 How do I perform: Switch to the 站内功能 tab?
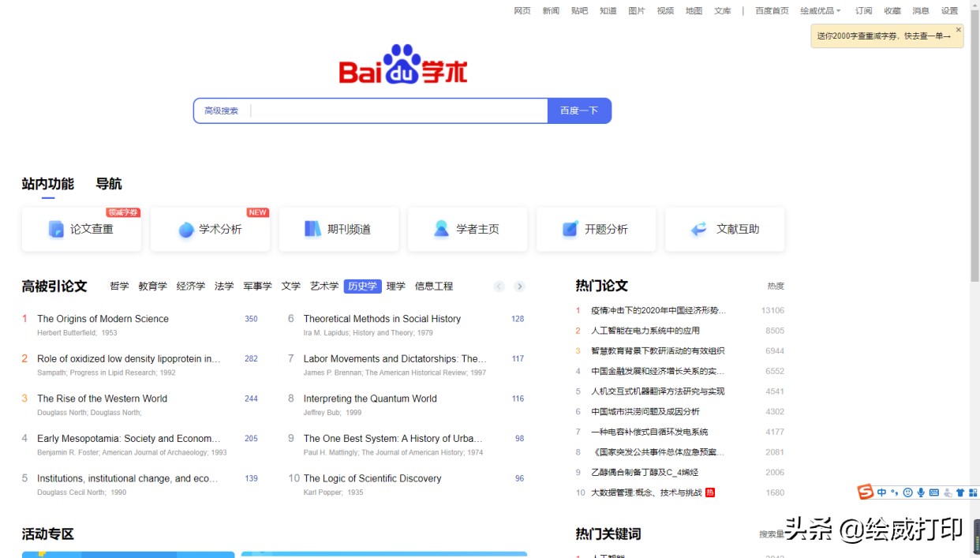tap(48, 184)
